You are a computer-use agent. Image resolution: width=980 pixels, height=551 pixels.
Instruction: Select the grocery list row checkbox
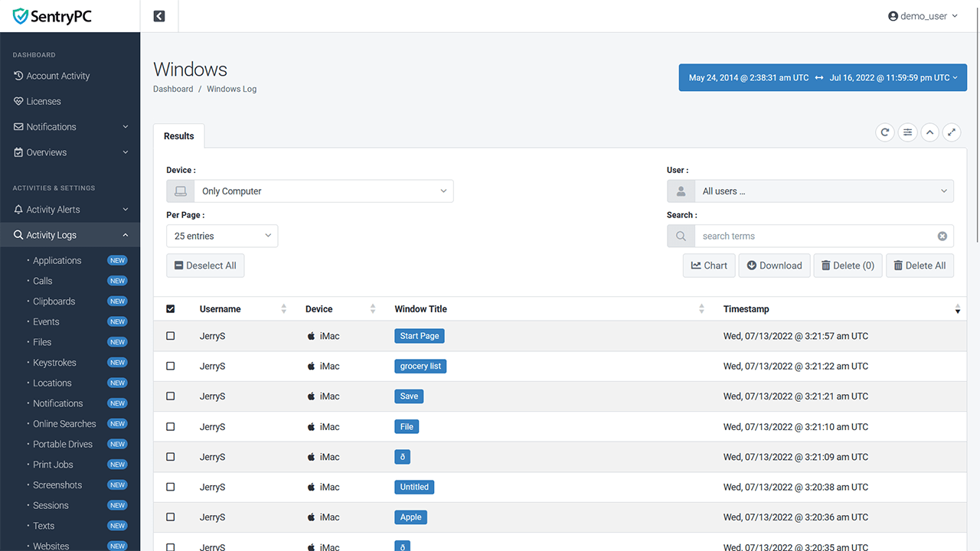pyautogui.click(x=171, y=367)
